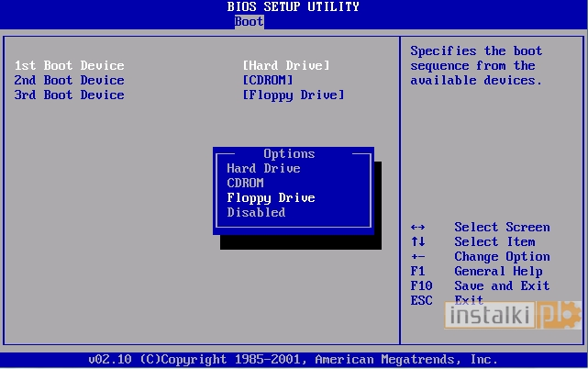Screen dimensions: 588x369
Task: Choose Hard Drive in the Options popup
Action: [263, 168]
